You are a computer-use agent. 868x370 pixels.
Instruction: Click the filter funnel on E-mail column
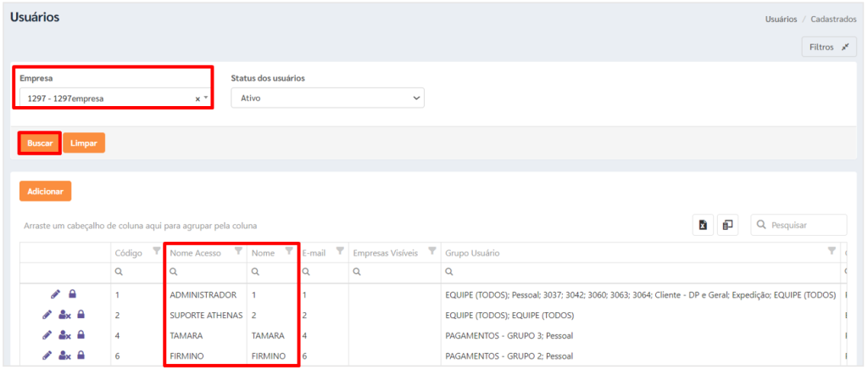tap(340, 251)
